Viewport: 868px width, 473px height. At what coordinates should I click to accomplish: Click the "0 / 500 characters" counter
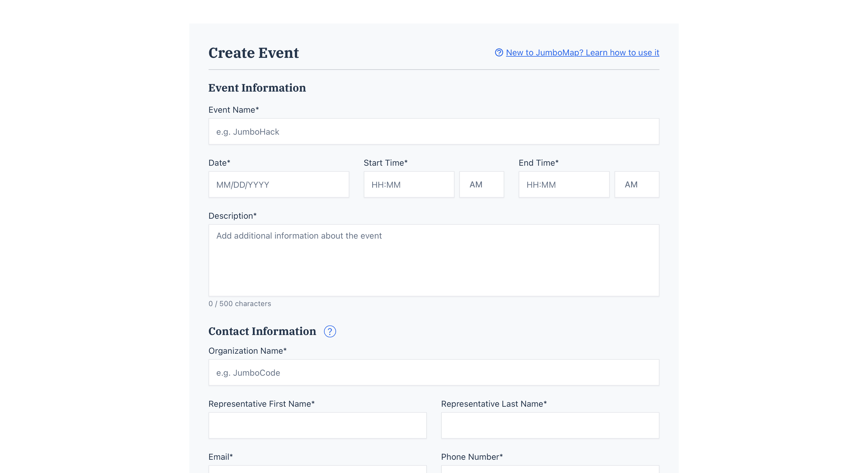(x=240, y=304)
